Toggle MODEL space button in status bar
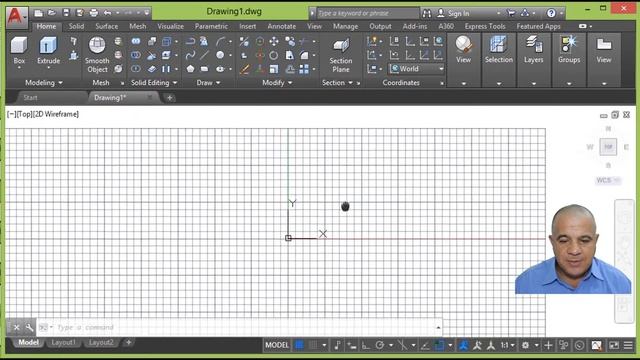 277,345
